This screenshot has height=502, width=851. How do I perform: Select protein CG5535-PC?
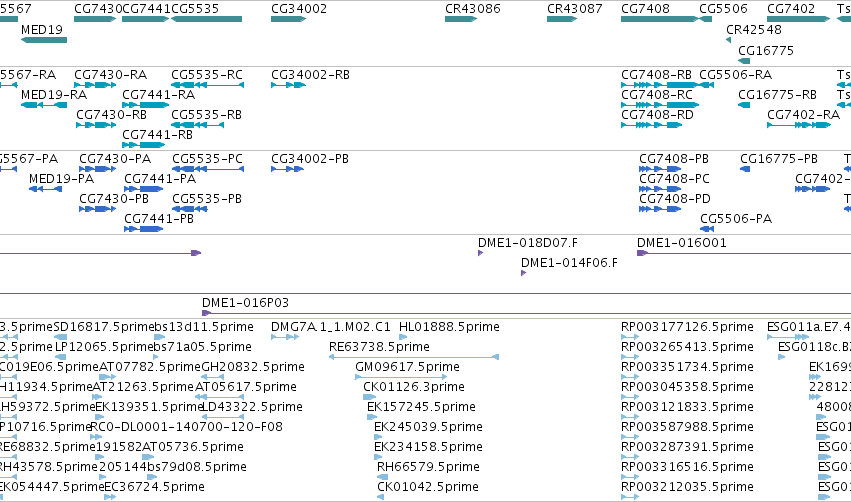(x=208, y=169)
